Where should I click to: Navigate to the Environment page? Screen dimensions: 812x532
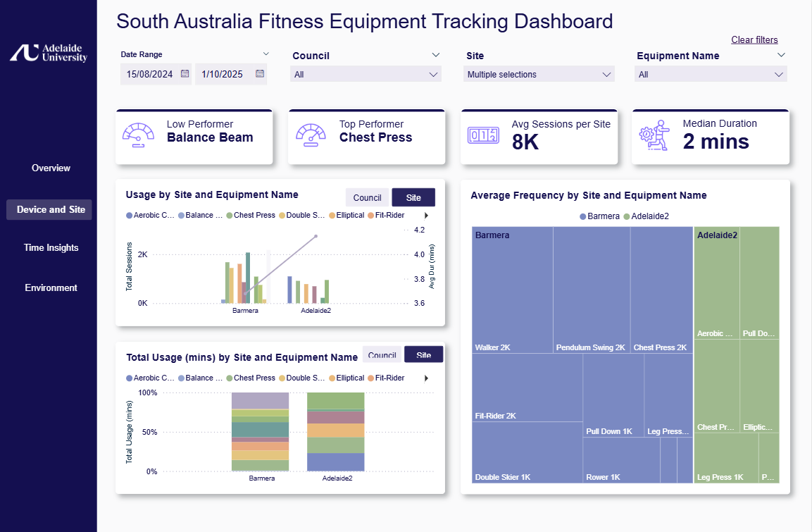click(51, 288)
